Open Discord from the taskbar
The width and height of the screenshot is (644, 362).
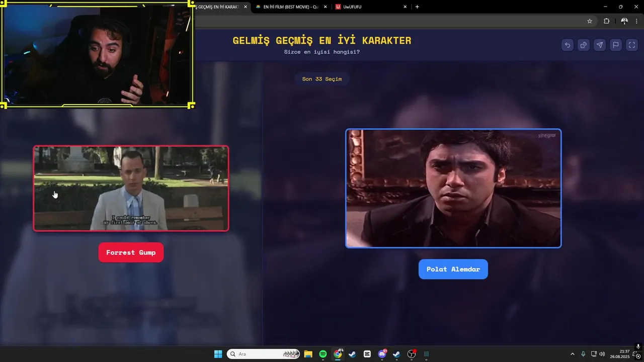pos(382,354)
